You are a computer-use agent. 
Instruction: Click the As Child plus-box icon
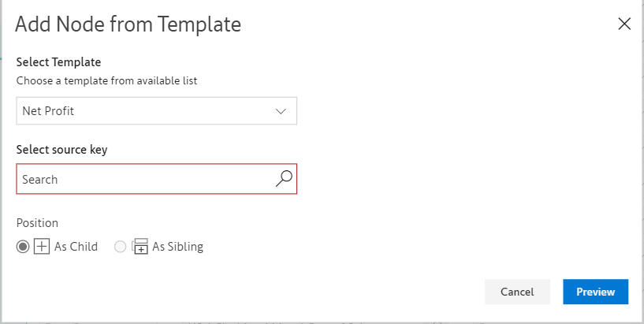pos(43,247)
